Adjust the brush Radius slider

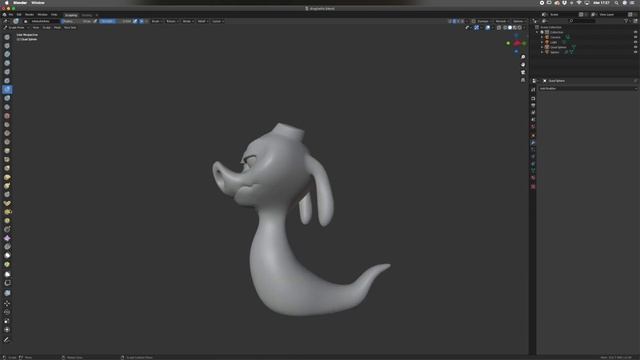coord(76,21)
